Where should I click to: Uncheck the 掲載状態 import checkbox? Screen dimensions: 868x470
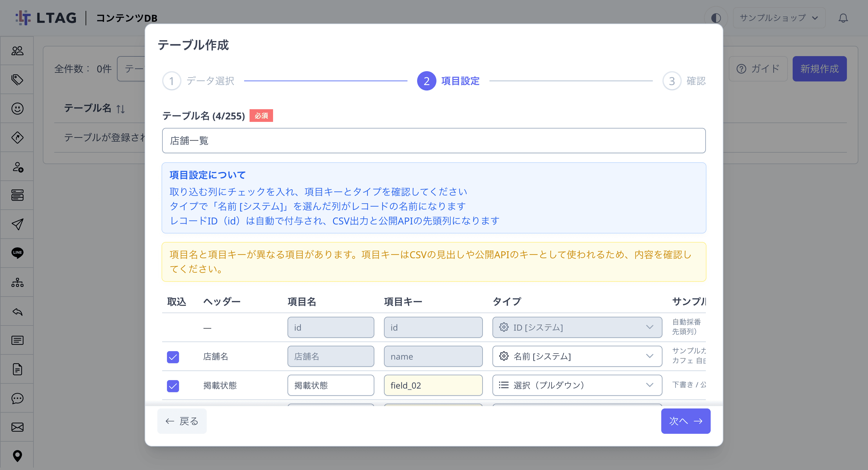click(x=173, y=386)
